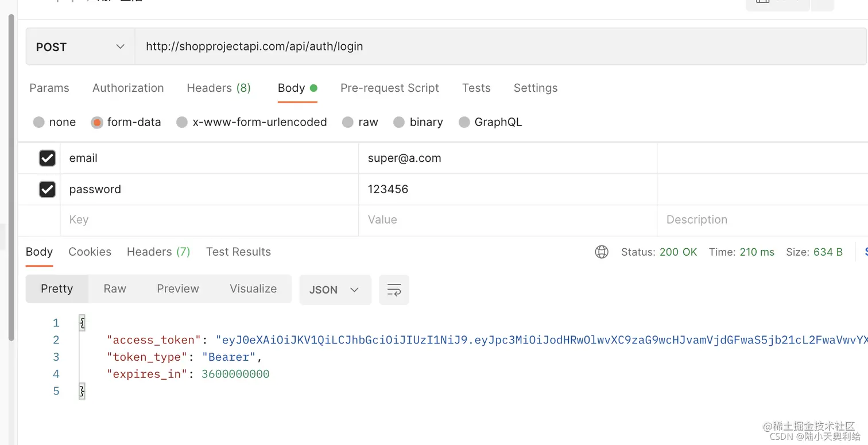Click the Description placeholder field
Viewport: 868px width, 445px height.
click(762, 220)
